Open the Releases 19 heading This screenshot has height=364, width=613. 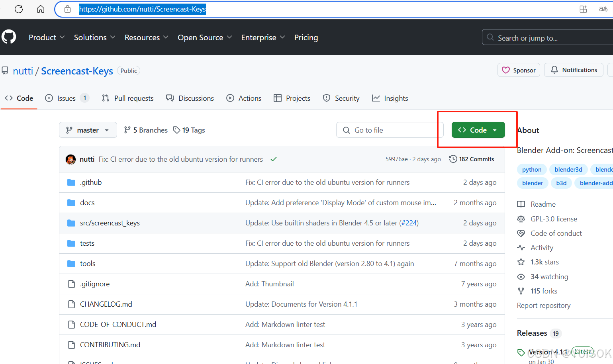click(539, 333)
